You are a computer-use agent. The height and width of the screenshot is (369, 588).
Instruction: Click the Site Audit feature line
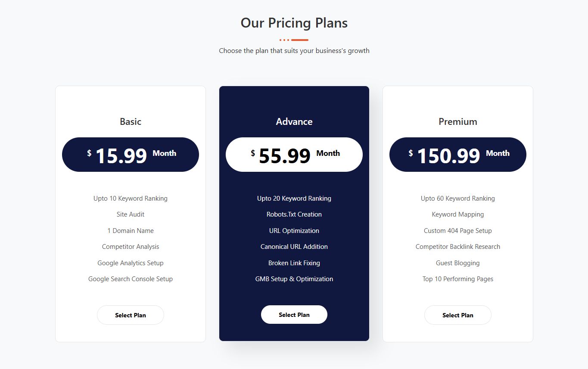click(130, 214)
